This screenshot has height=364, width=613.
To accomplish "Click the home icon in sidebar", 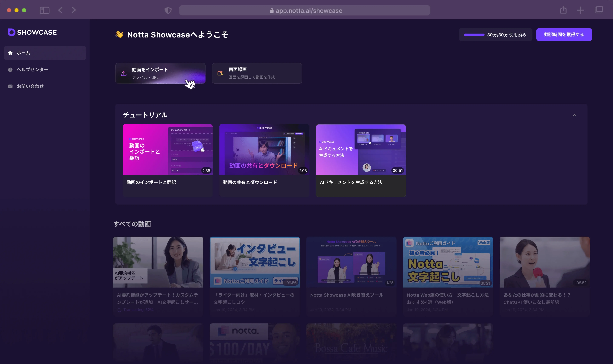I will coord(10,53).
